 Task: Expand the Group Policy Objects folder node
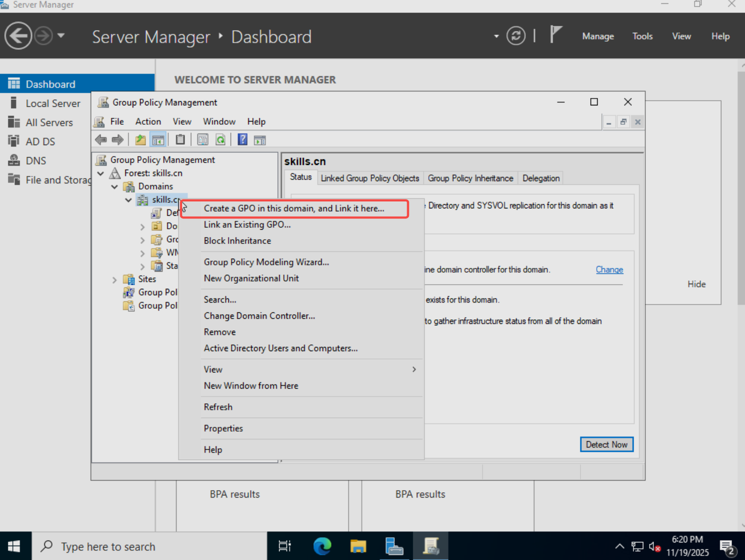tap(142, 240)
